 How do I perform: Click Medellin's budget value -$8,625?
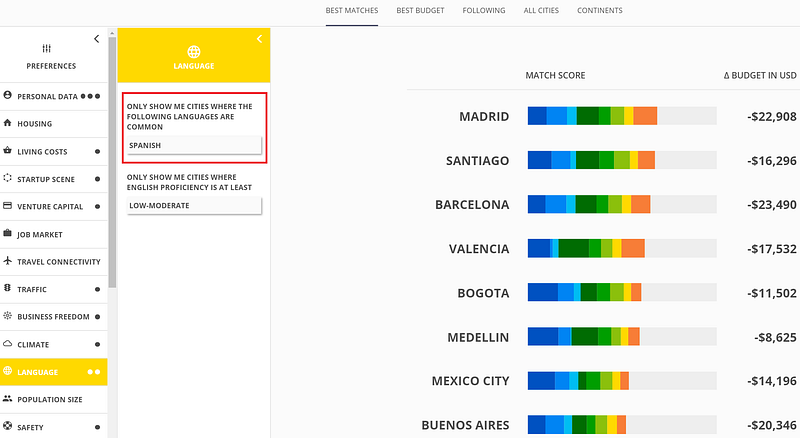click(x=775, y=337)
